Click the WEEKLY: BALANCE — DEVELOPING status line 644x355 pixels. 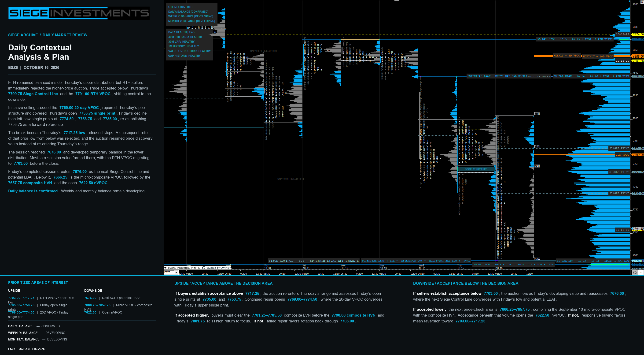coord(37,333)
